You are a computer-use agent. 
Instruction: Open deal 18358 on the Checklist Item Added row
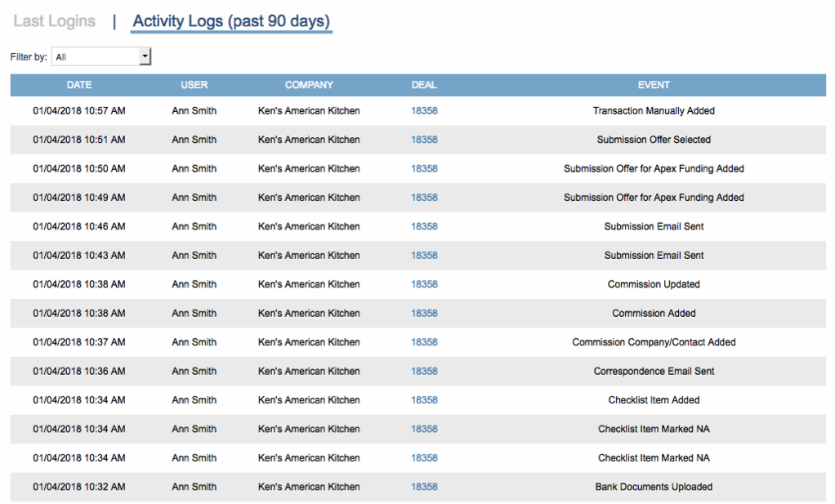[x=424, y=400]
